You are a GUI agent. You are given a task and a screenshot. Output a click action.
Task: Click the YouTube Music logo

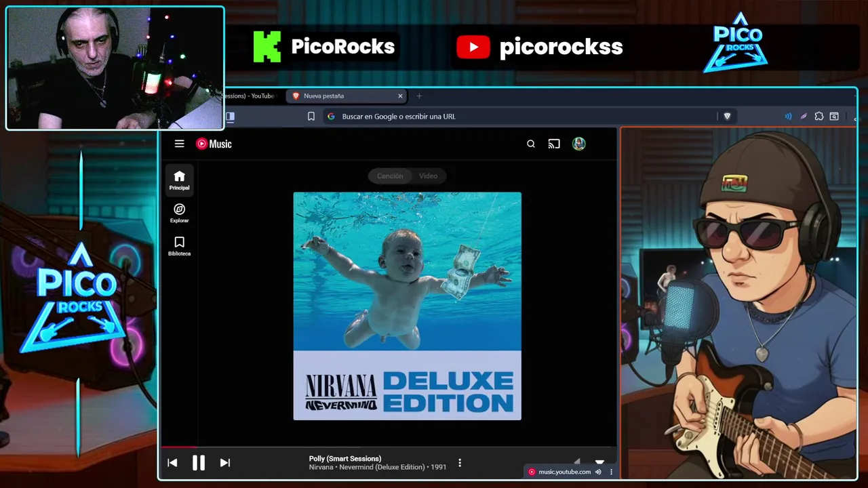point(214,144)
